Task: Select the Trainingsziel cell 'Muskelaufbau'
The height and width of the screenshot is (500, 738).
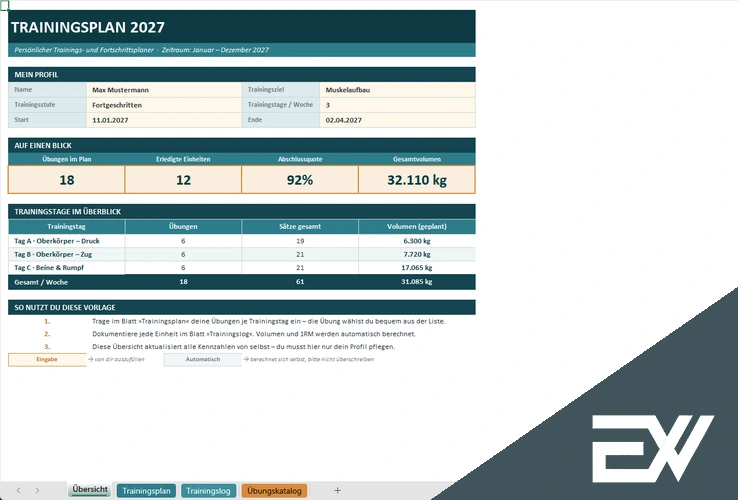Action: [397, 90]
